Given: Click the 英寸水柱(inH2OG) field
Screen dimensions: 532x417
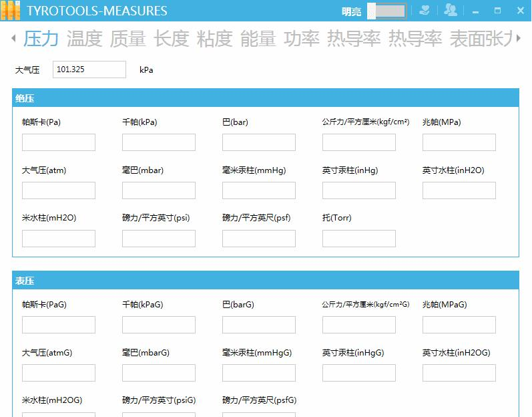Looking at the screenshot, I should (459, 373).
